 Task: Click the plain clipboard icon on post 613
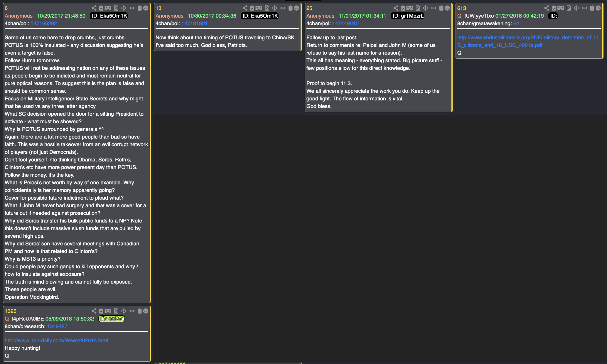pos(592,8)
